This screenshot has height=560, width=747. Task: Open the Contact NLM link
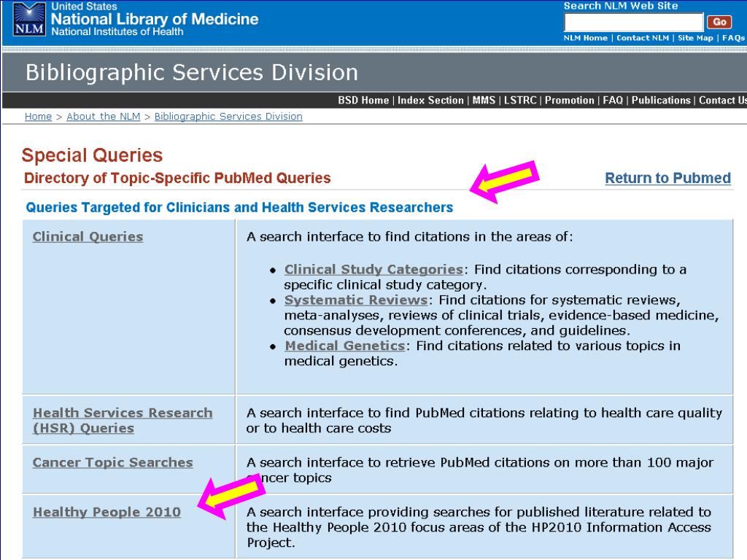(643, 38)
